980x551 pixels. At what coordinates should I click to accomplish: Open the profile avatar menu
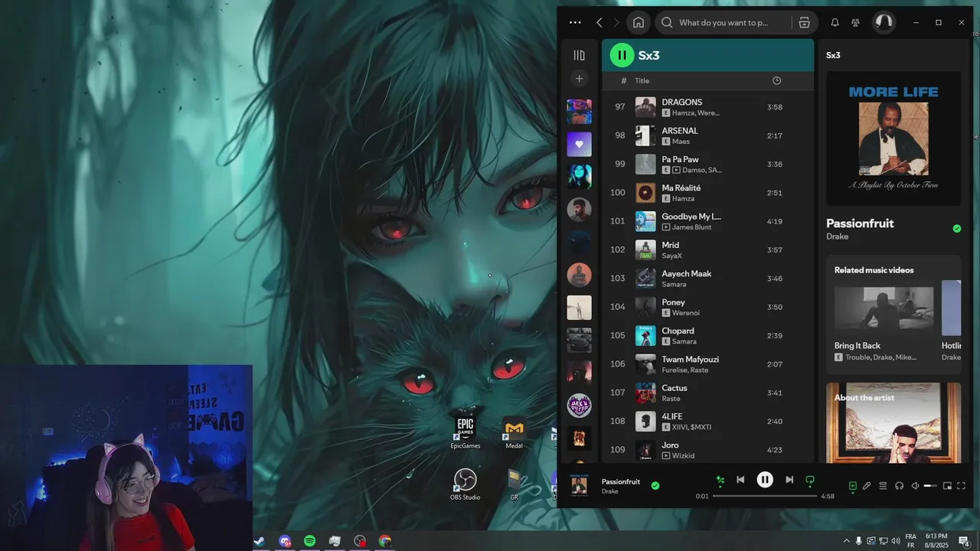coord(884,22)
